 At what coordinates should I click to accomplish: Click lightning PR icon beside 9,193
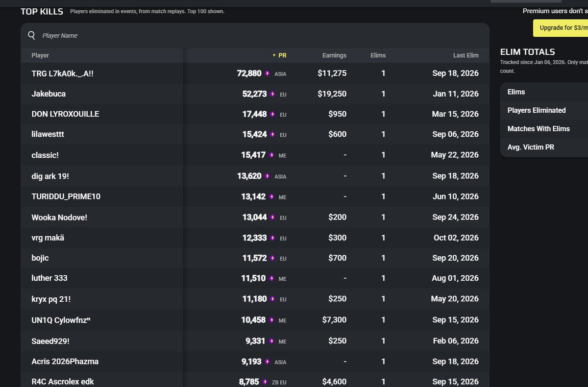(267, 362)
